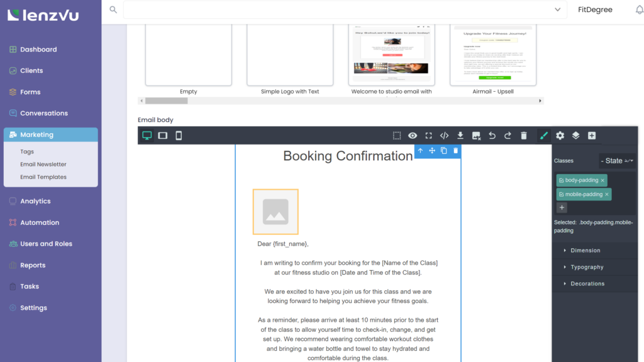The image size is (644, 362).
Task: Open trait settings gear icon
Action: [560, 136]
